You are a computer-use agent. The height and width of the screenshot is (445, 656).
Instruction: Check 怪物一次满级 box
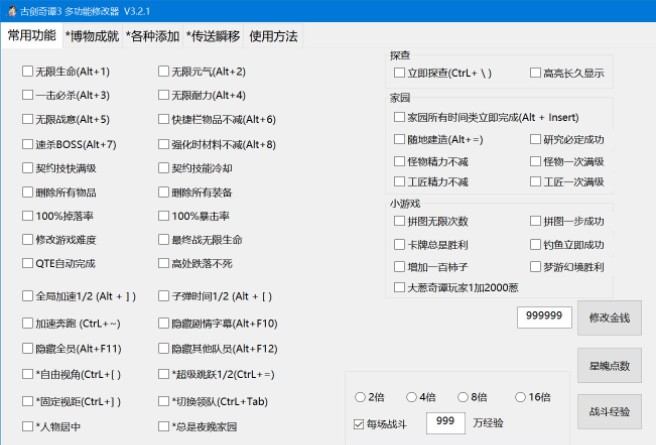(536, 161)
